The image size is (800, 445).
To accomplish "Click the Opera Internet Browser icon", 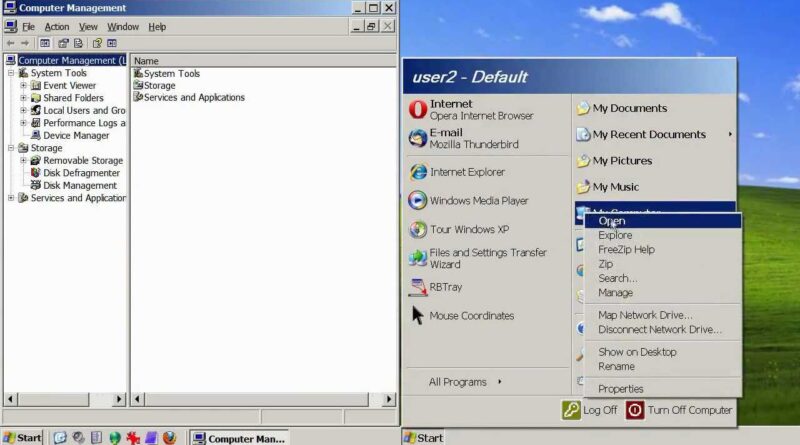I will click(418, 109).
